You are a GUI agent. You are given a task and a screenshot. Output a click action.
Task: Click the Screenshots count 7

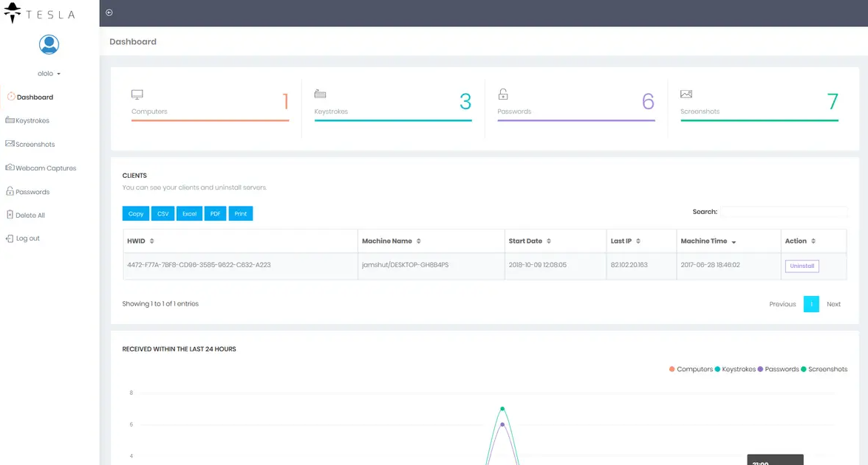click(832, 101)
